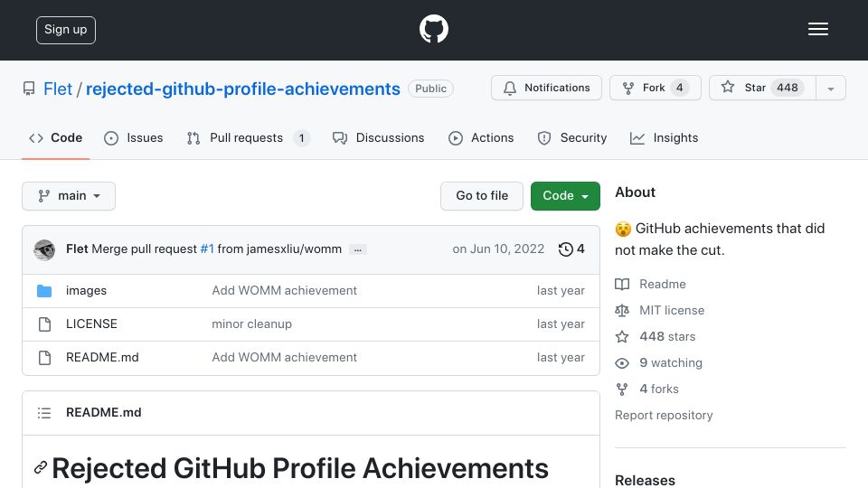Open the Releases section heading
The image size is (868, 488).
(645, 480)
